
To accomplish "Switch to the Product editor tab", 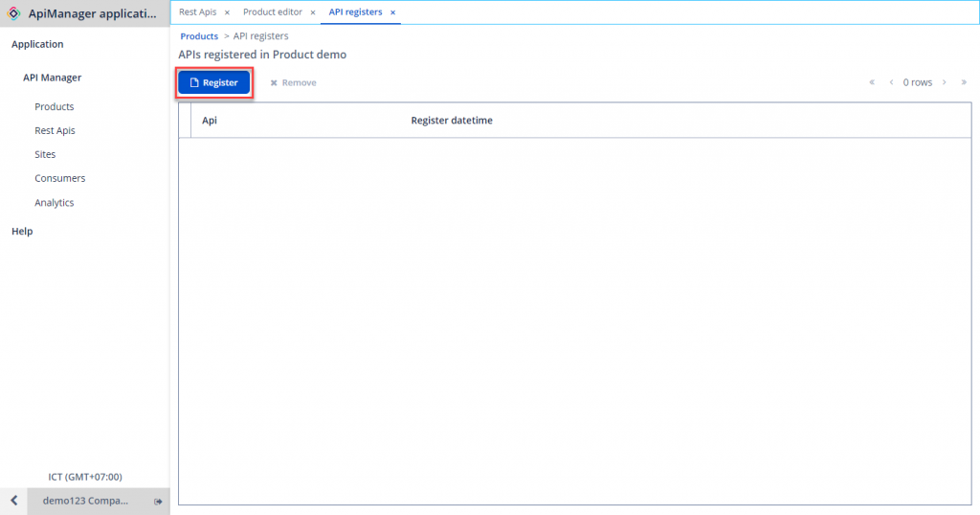I will coord(272,12).
